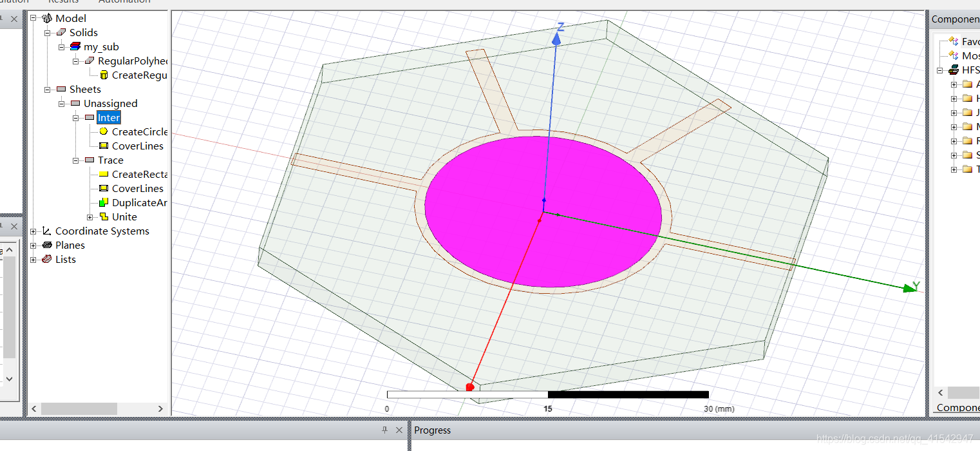Click the Inter sheet icon
The width and height of the screenshot is (980, 451).
coord(90,117)
